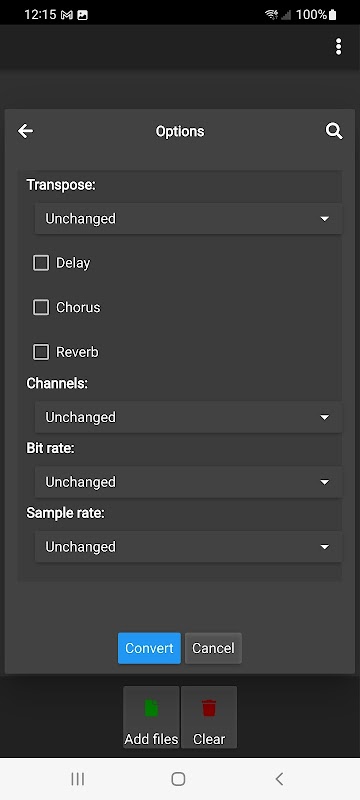Viewport: 360px width, 800px height.
Task: Tap the Android system back chevron
Action: (279, 779)
